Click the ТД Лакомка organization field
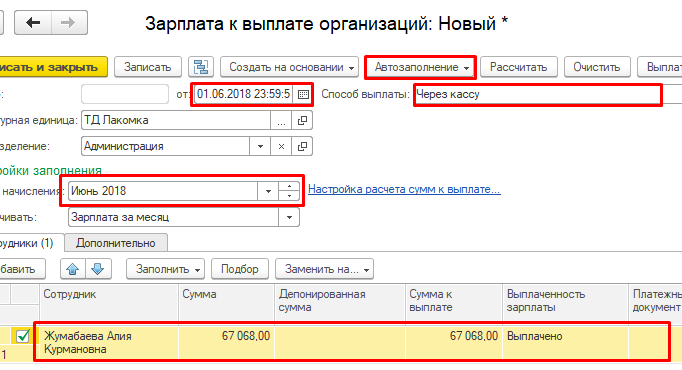This screenshot has width=682, height=370. 176,120
